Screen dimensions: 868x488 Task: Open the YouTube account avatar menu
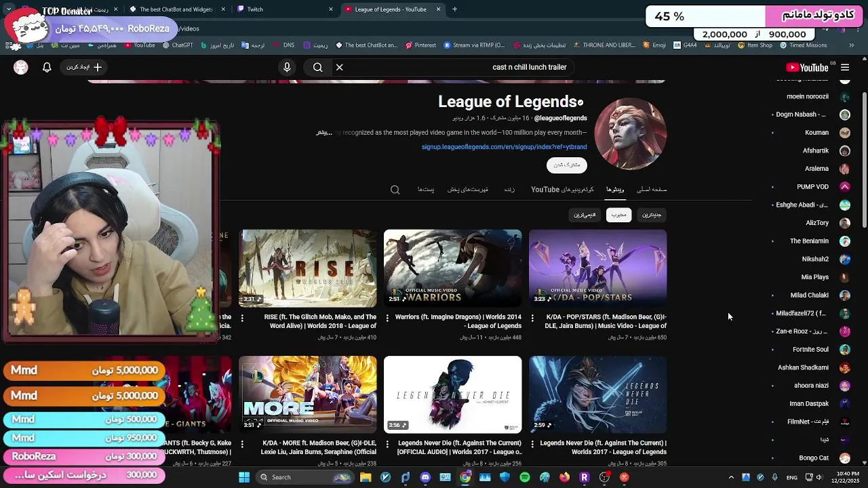coord(21,67)
